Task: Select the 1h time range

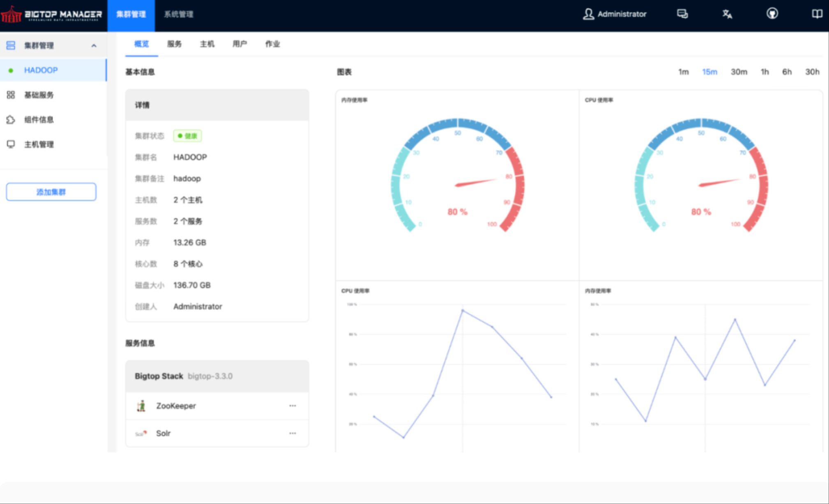Action: (x=765, y=71)
